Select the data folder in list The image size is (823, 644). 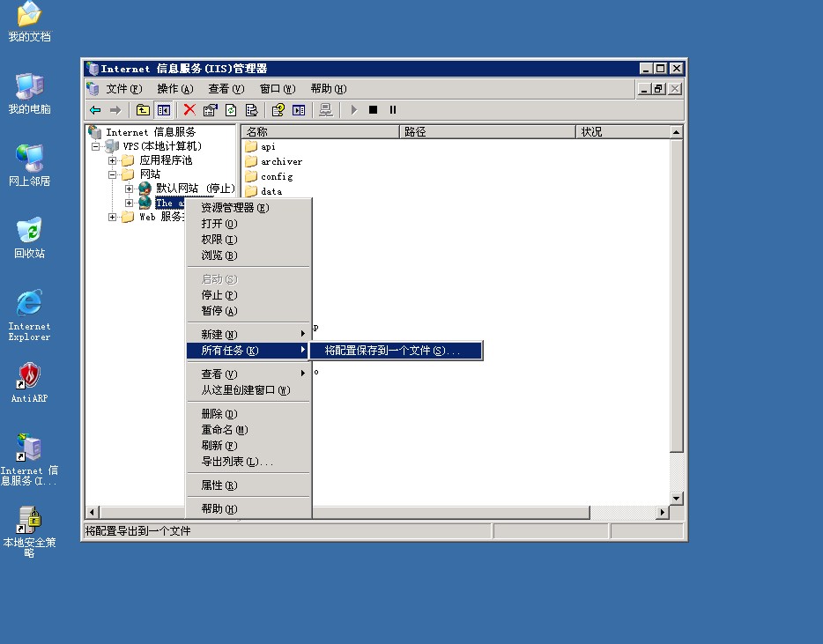(264, 191)
